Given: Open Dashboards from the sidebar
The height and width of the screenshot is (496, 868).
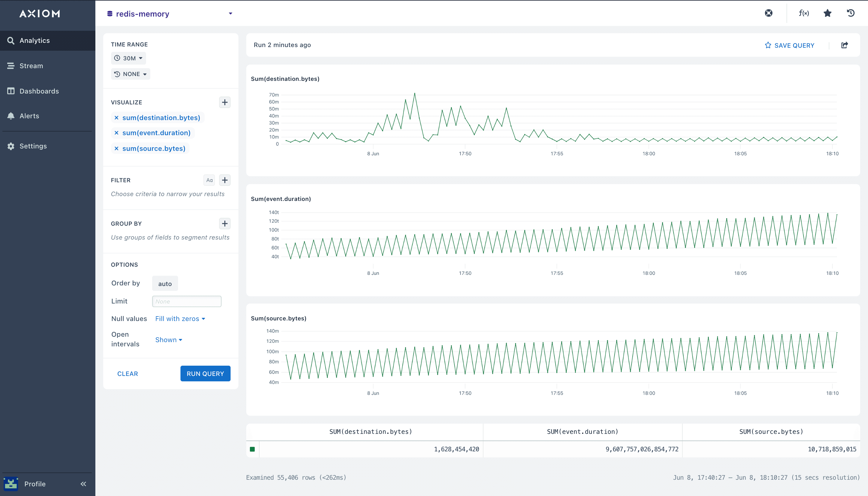Looking at the screenshot, I should click(39, 91).
